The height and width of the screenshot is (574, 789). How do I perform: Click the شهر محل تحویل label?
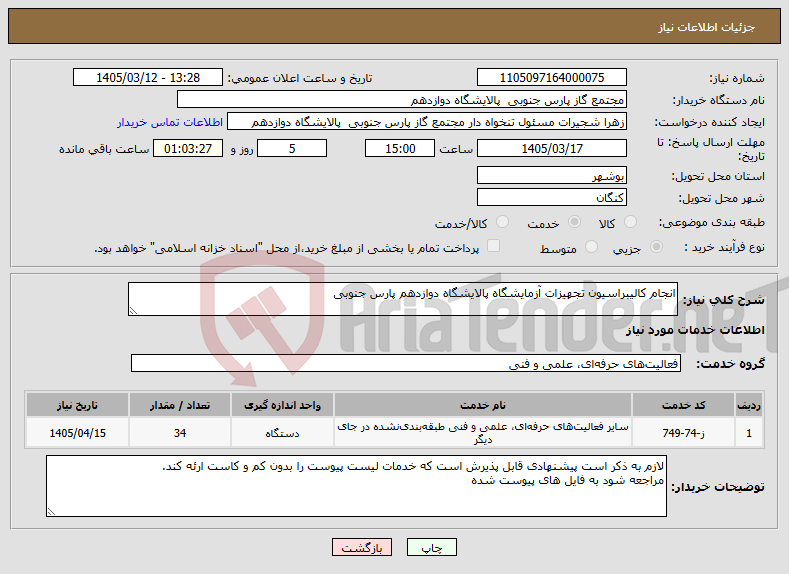click(x=721, y=198)
